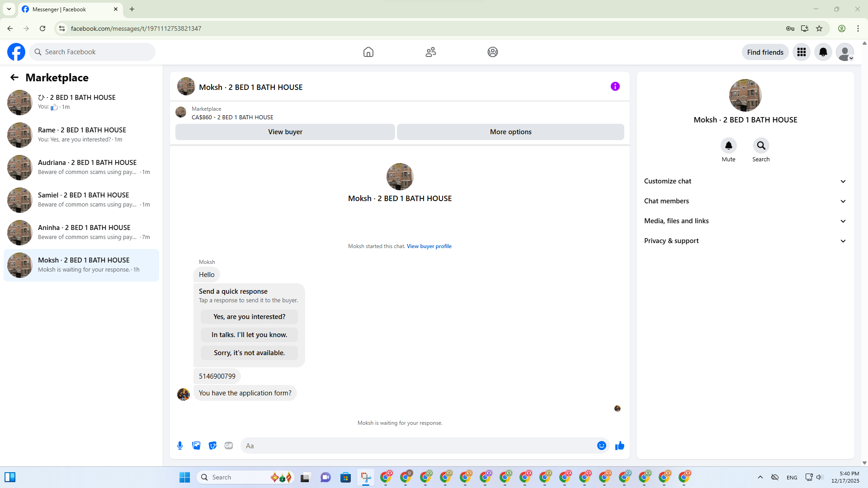Click the View buyer button
868x488 pixels.
(285, 132)
